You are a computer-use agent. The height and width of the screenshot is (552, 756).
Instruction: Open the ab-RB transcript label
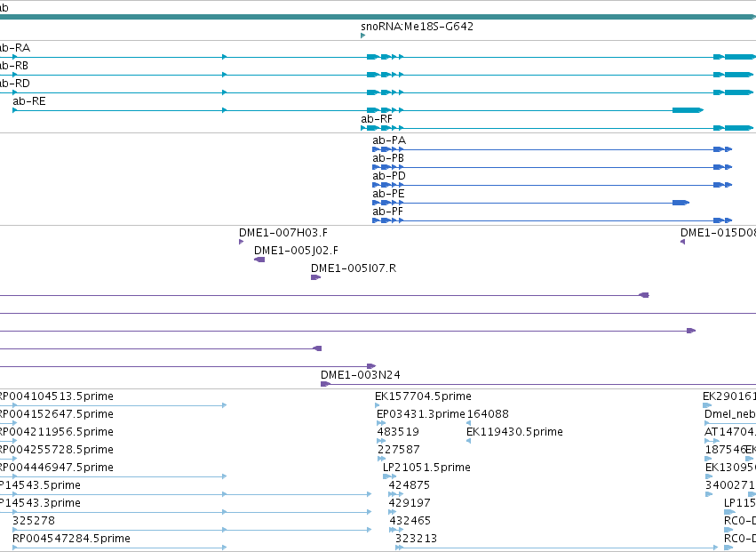pos(14,66)
